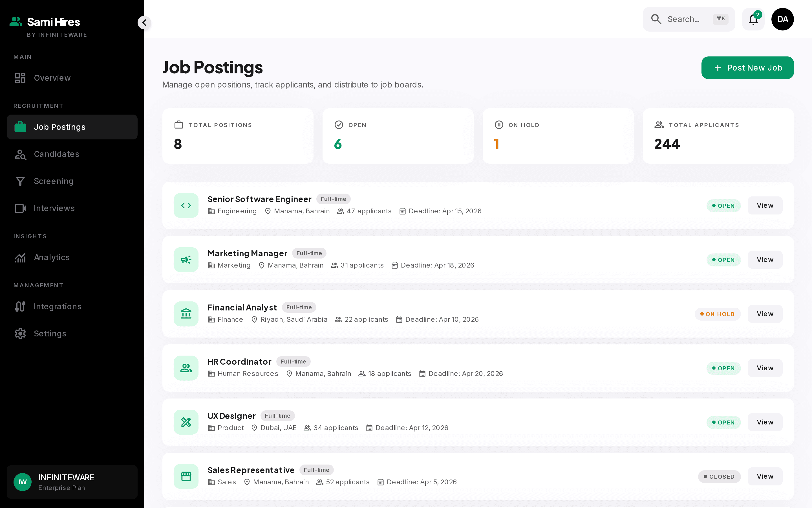Click the Financial Analyst bank icon
This screenshot has height=508, width=812.
tap(186, 314)
